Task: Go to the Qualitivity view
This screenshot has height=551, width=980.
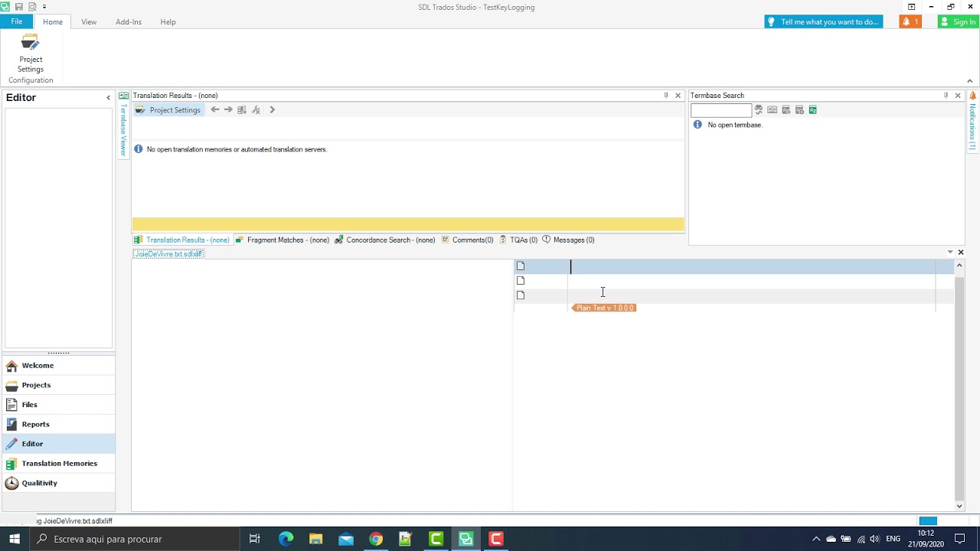Action: pyautogui.click(x=58, y=483)
